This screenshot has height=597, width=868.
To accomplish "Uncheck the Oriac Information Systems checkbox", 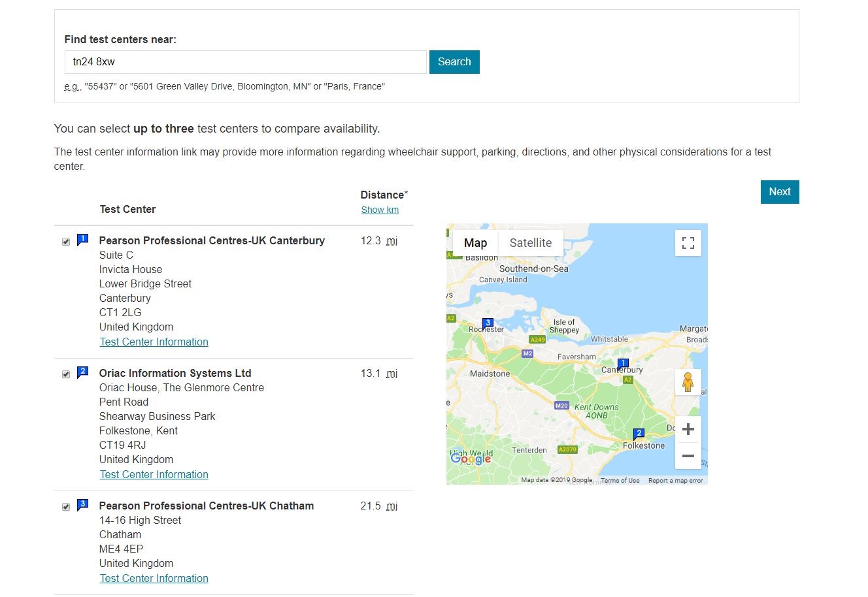I will (65, 374).
